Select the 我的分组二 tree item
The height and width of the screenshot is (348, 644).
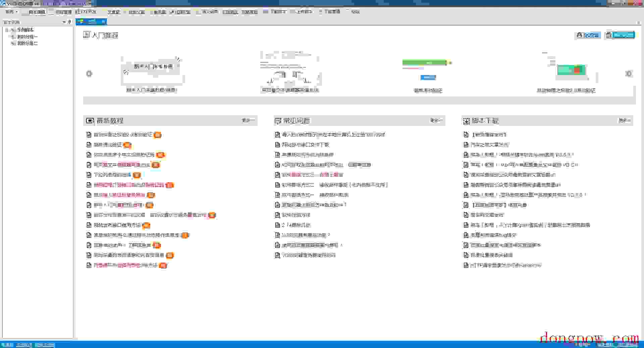click(x=27, y=43)
